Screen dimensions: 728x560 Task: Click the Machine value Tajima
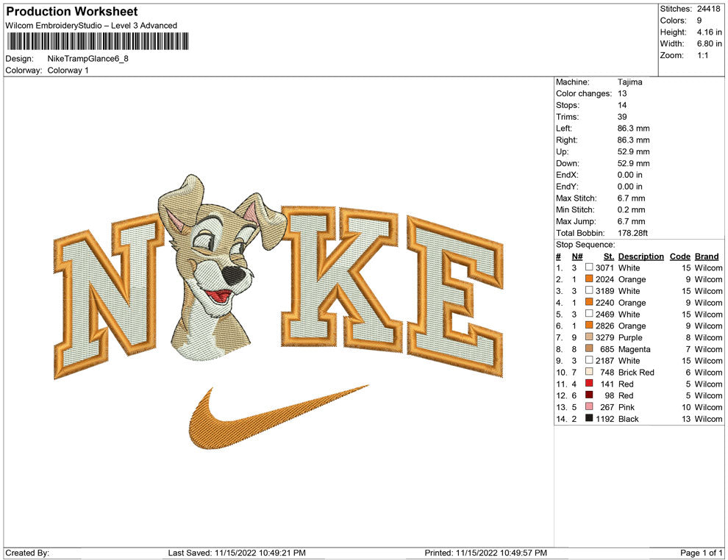pos(629,82)
